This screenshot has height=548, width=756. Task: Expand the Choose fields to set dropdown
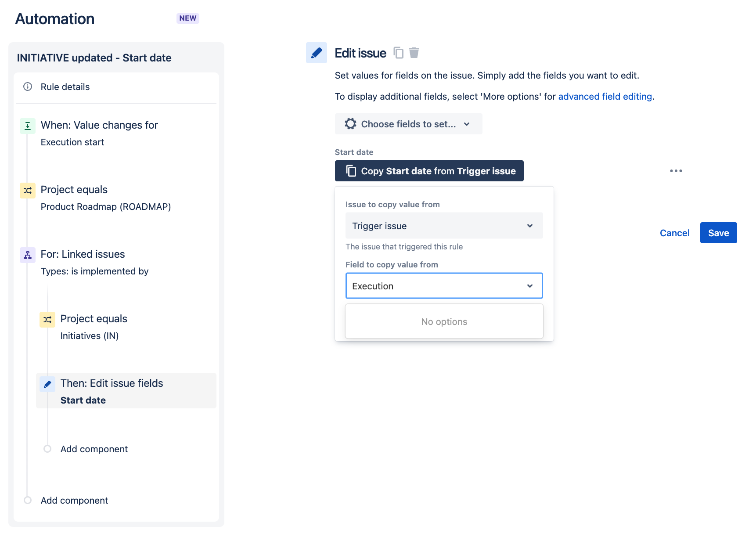click(x=408, y=124)
